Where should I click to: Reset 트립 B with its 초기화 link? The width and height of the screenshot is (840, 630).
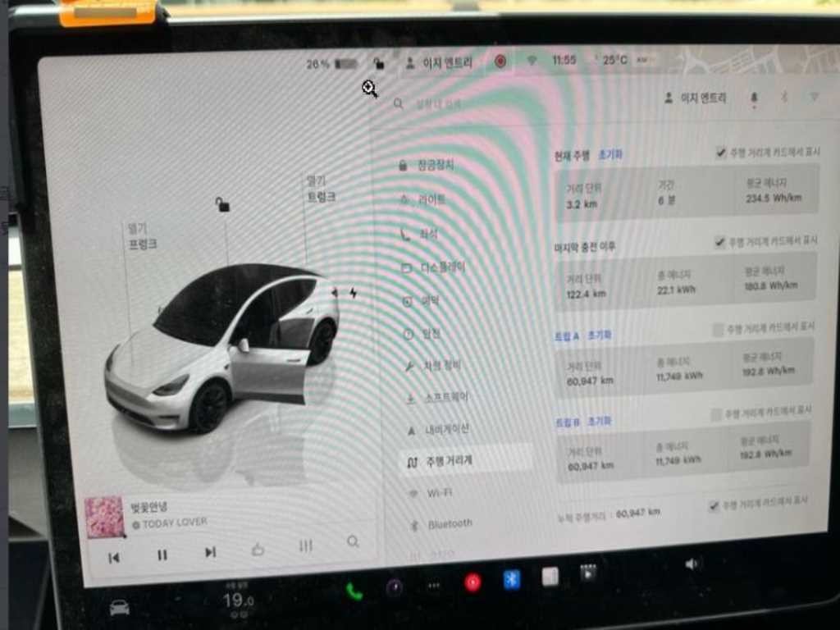(x=600, y=422)
